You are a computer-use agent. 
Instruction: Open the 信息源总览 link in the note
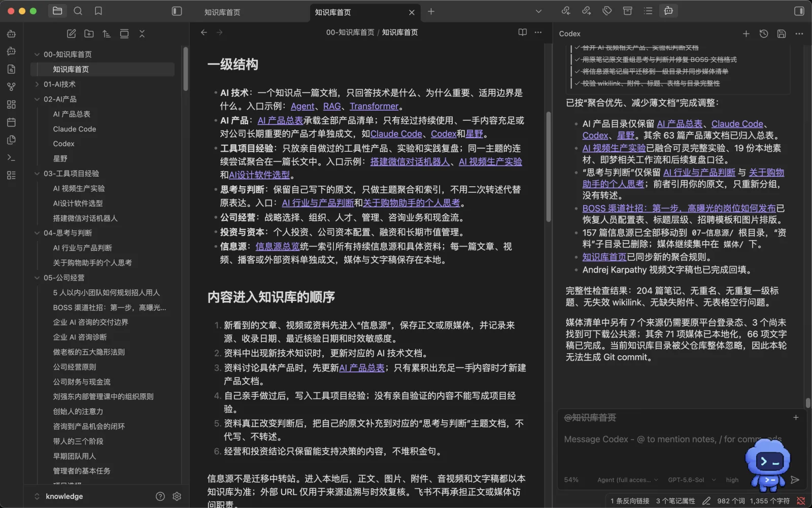[278, 246]
